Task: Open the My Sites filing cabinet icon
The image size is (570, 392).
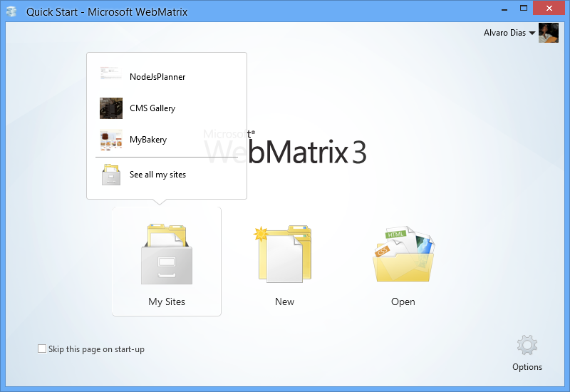Action: pos(167,254)
